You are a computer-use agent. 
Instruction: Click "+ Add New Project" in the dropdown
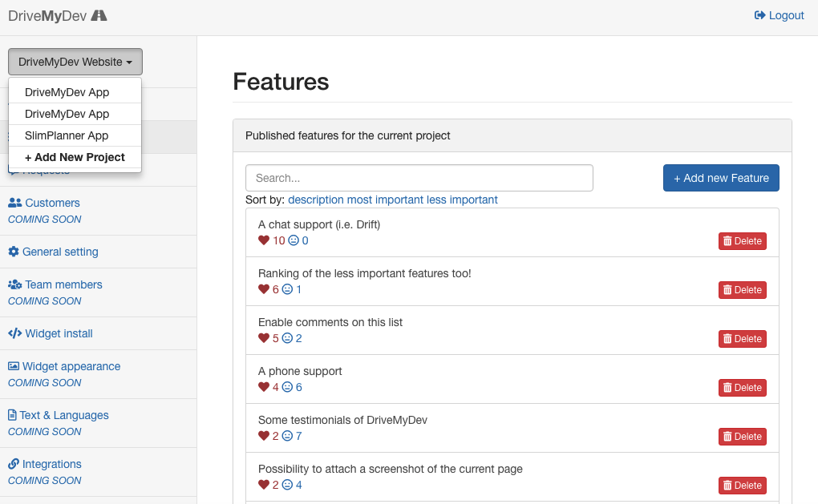[75, 157]
